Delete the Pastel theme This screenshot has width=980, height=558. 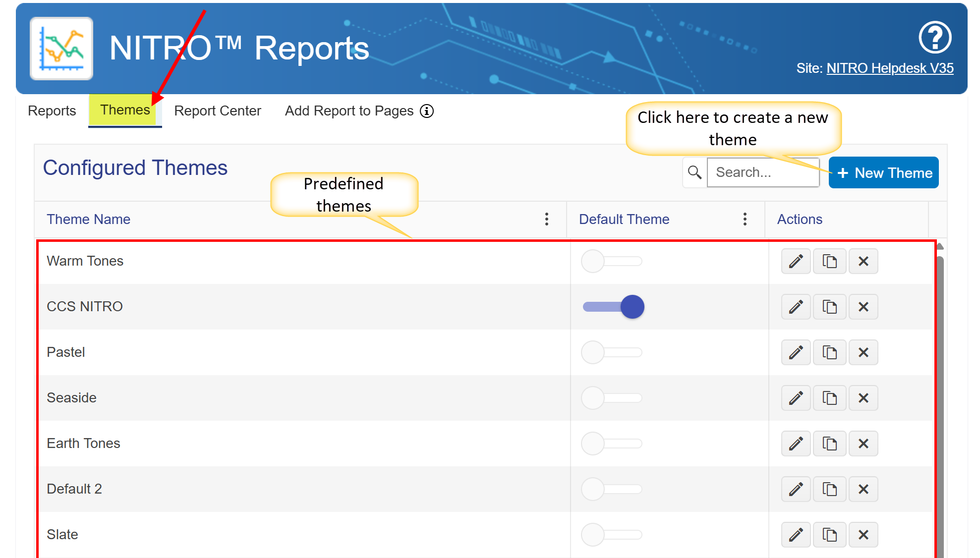[863, 352]
